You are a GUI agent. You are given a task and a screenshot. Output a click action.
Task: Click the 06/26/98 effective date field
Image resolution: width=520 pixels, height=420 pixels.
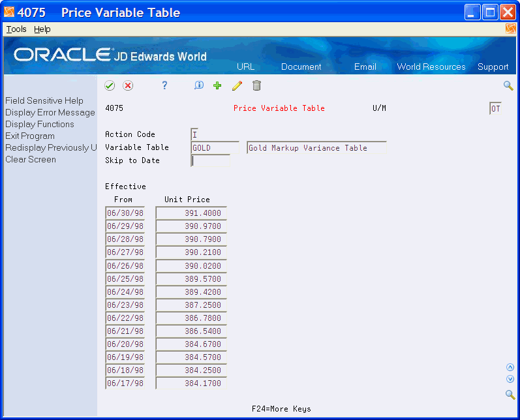(x=125, y=265)
